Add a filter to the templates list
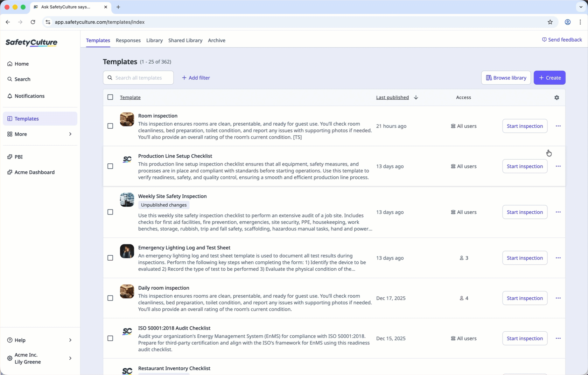The image size is (588, 375). click(196, 78)
